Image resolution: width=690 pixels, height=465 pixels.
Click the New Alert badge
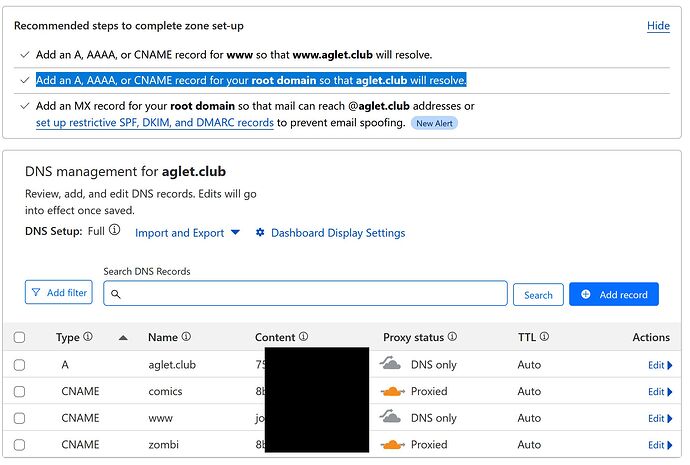pyautogui.click(x=434, y=123)
